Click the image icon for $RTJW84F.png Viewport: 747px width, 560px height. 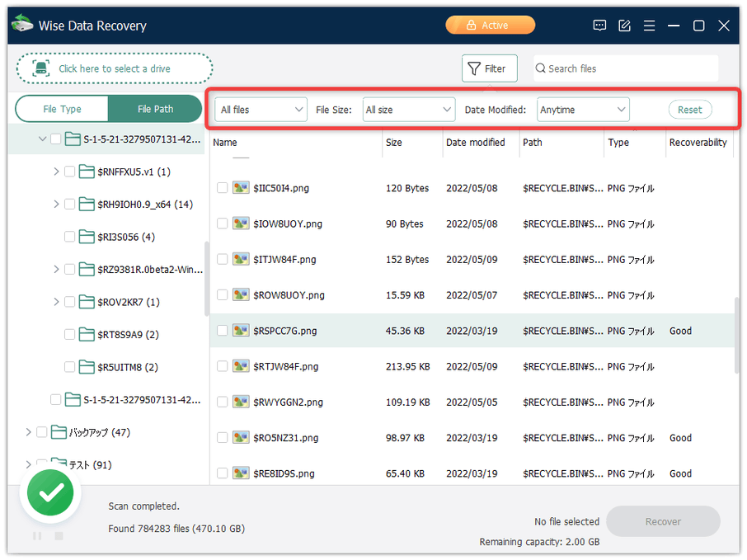pyautogui.click(x=241, y=366)
